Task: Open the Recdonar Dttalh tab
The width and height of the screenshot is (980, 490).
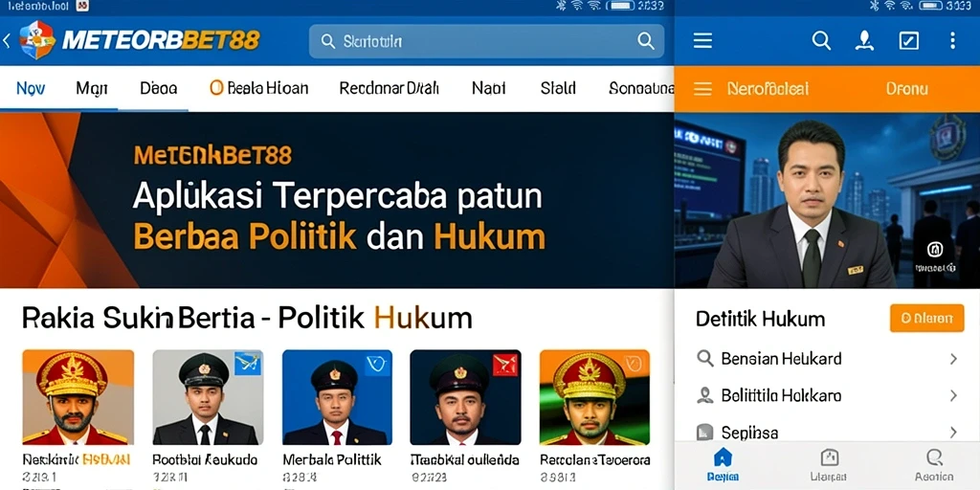Action: [x=389, y=88]
